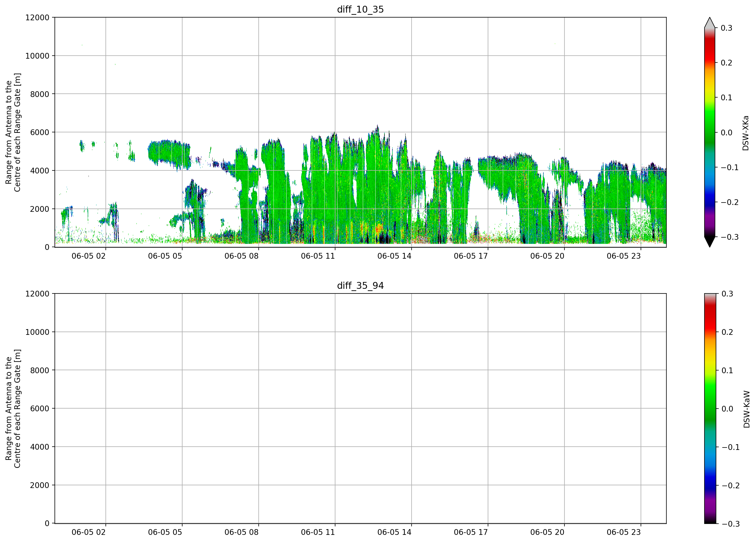This screenshot has width=756, height=542.
Task: Click the diff_35_94 plot title
Action: click(x=360, y=286)
